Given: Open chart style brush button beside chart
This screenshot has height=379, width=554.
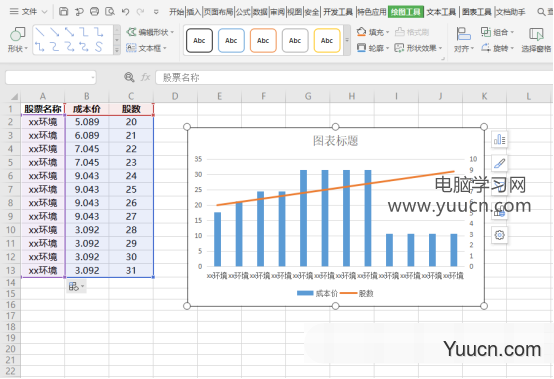Looking at the screenshot, I should [x=499, y=164].
